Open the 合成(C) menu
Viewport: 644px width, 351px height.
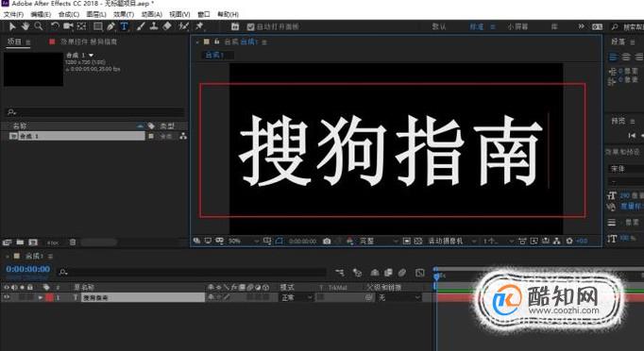[x=69, y=14]
